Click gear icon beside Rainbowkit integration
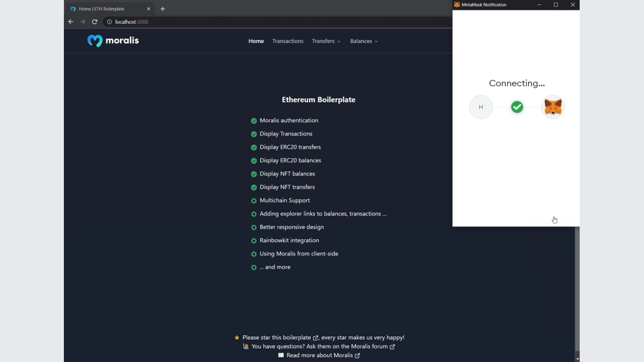The width and height of the screenshot is (644, 362). tap(254, 240)
